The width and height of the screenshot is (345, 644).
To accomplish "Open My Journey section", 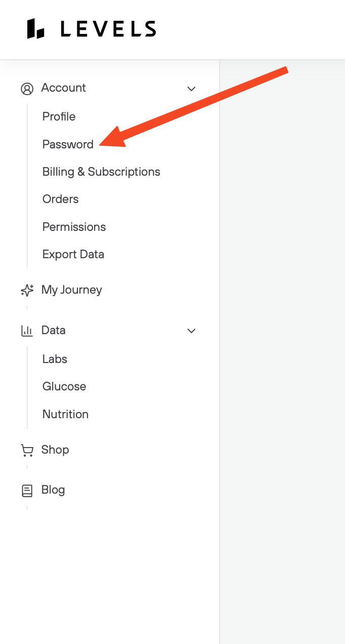I will tap(71, 290).
